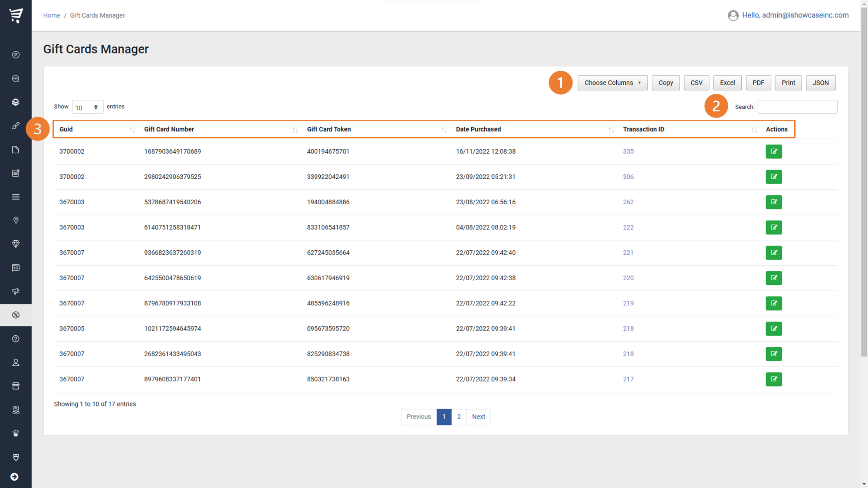Click the shopping cart logo icon
This screenshot has width=868, height=488.
(16, 15)
